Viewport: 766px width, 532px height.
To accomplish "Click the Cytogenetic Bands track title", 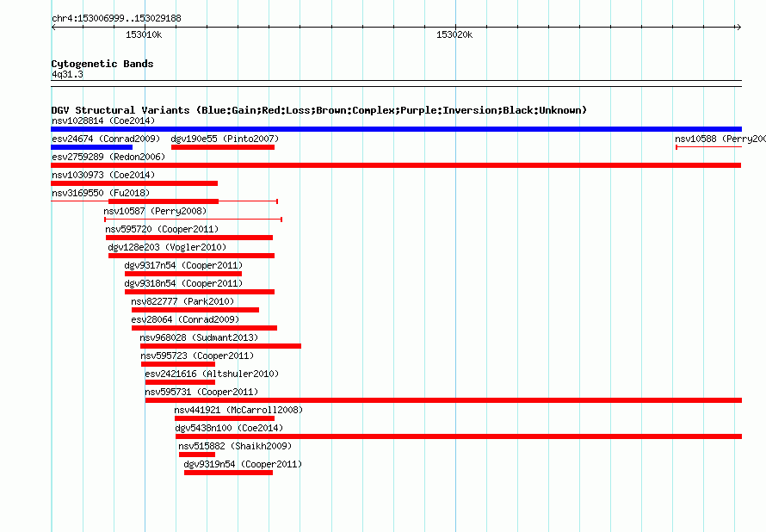I will (102, 64).
